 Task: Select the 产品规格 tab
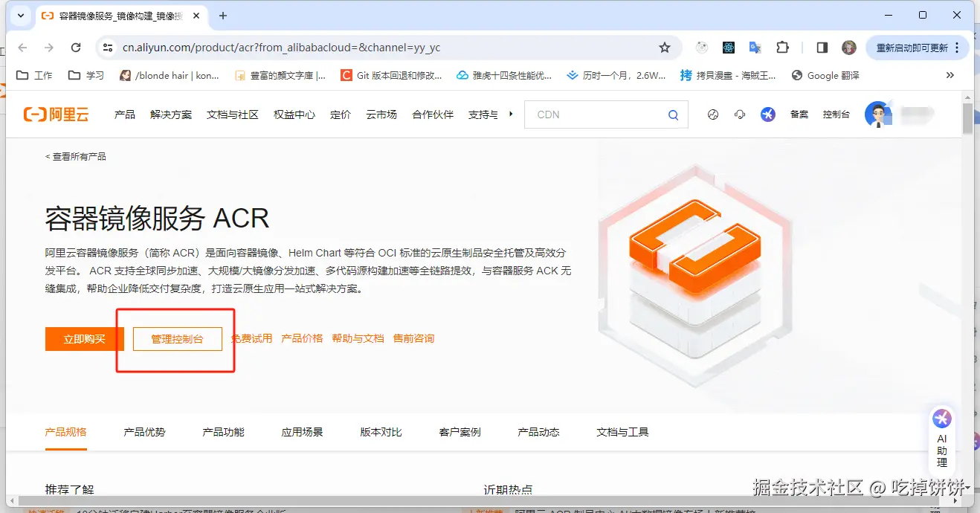(x=65, y=432)
